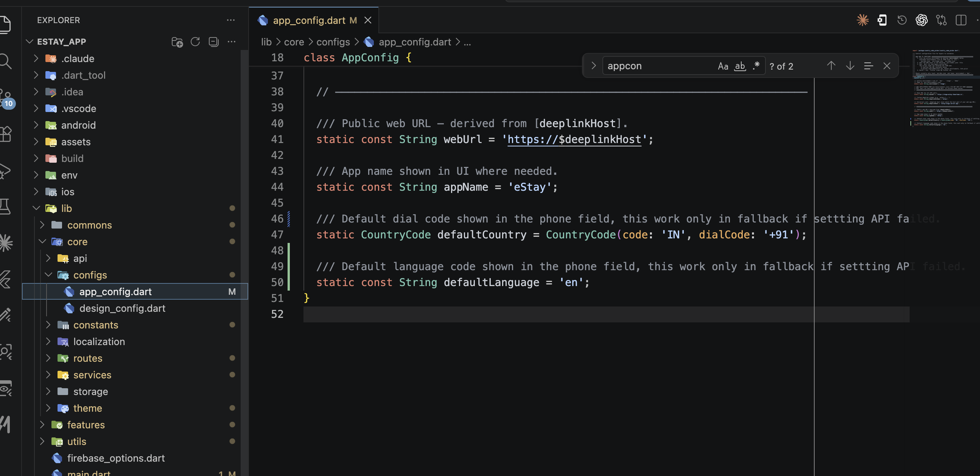Open the services folder
Screen dimensions: 980x476
point(92,375)
